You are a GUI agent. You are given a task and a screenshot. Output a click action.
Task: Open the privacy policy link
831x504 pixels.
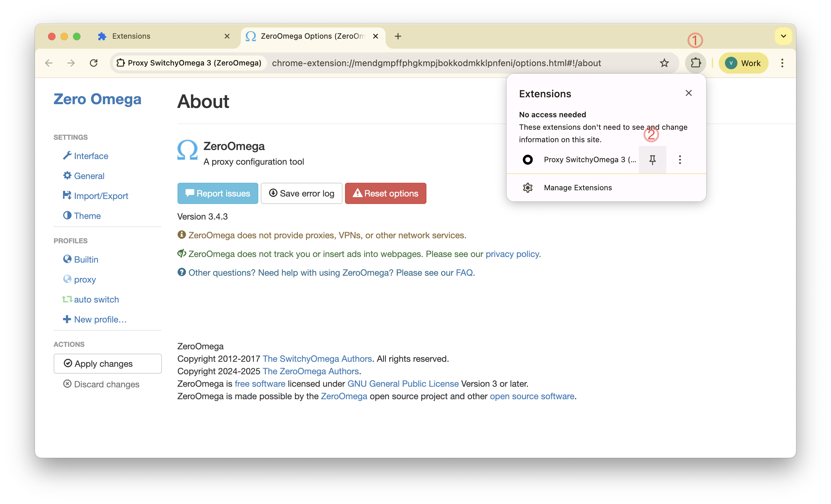click(x=512, y=254)
